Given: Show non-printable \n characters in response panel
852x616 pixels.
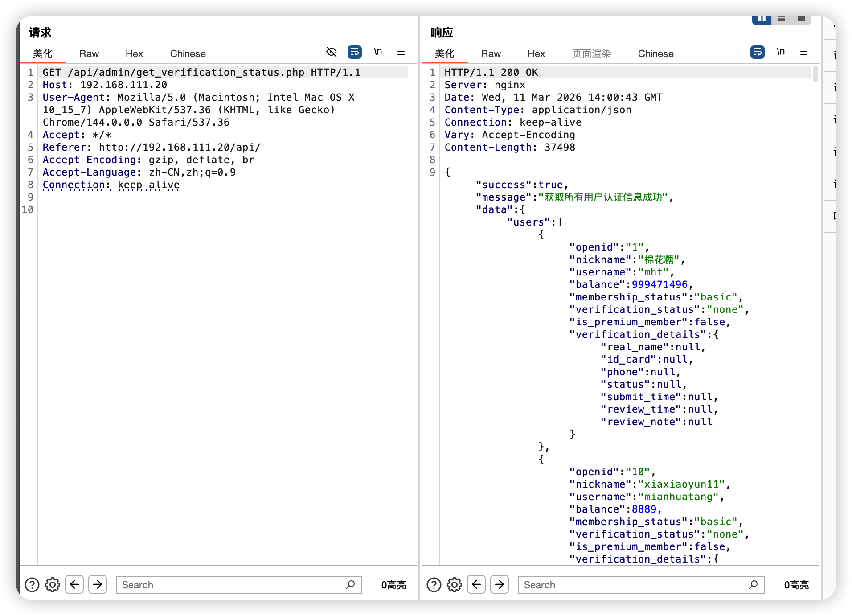Looking at the screenshot, I should (x=781, y=52).
